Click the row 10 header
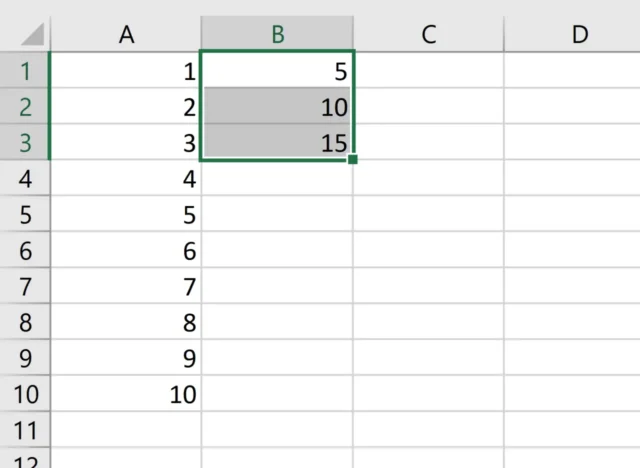 (25, 394)
